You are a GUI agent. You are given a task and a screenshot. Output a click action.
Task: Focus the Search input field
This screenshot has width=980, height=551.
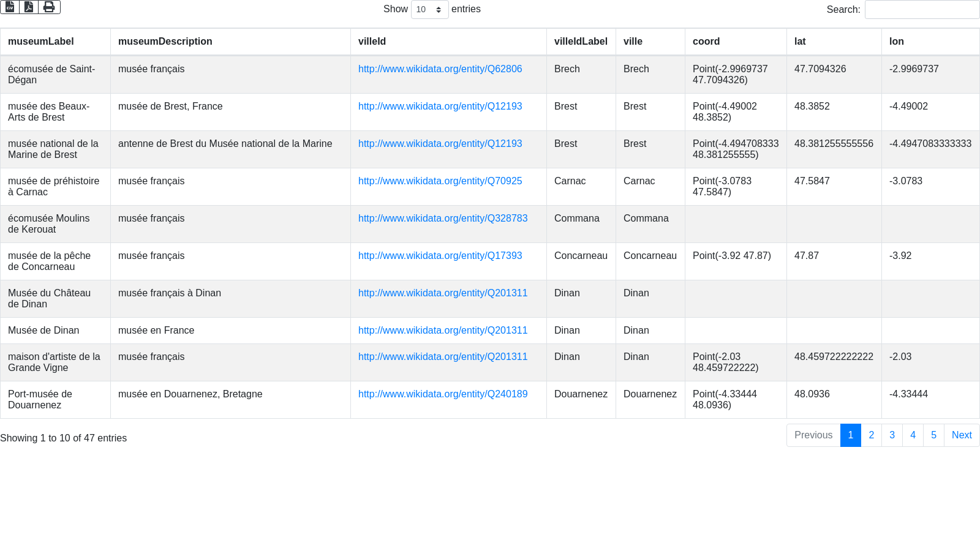pos(922,10)
